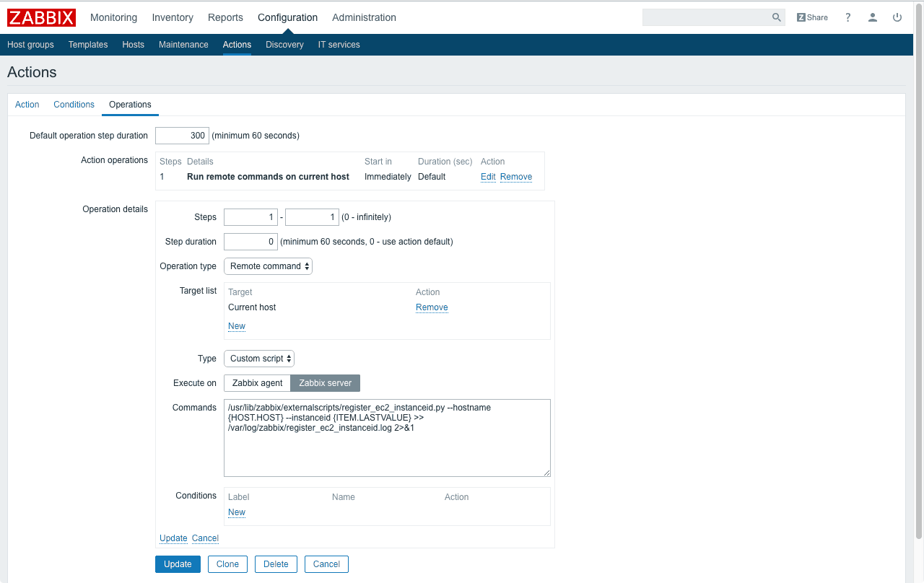Click New in the Target list

[237, 326]
